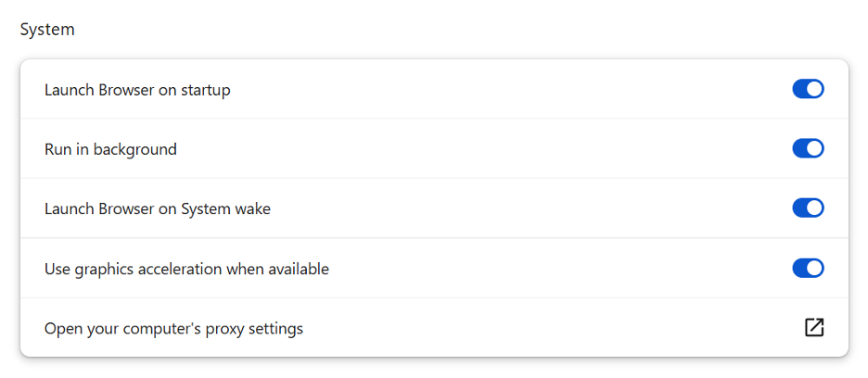Click white knob of graphics acceleration switch
This screenshot has width=868, height=378.
tap(815, 269)
